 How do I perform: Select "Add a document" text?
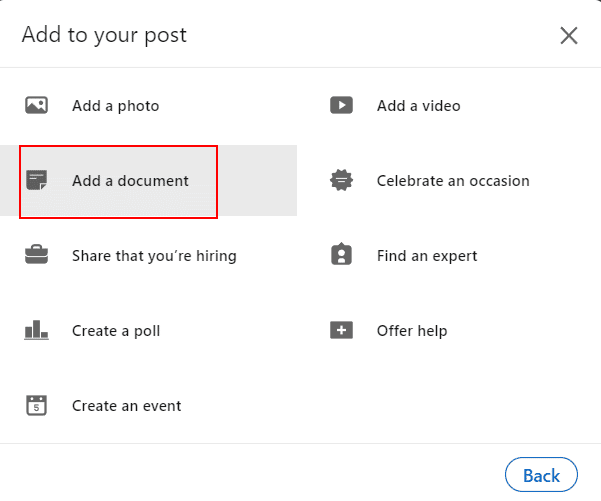coord(130,181)
